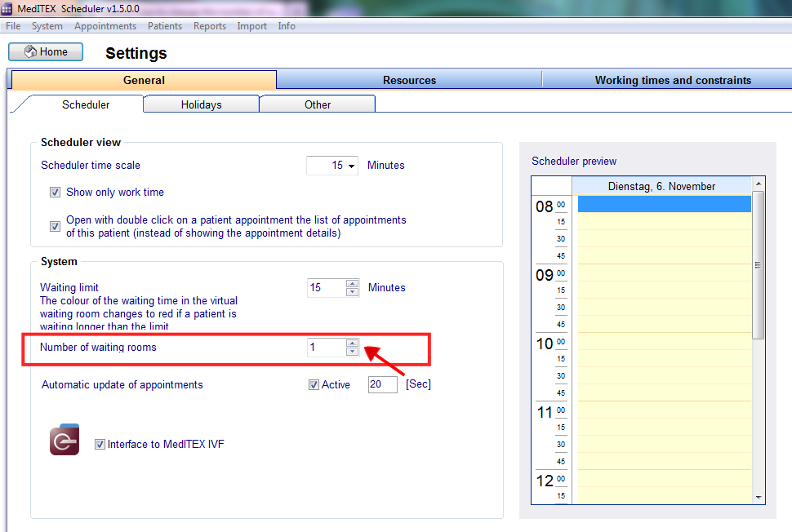Open the System menu
The height and width of the screenshot is (532, 792).
click(47, 26)
